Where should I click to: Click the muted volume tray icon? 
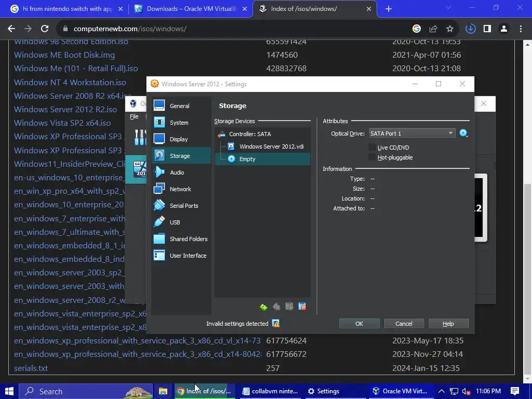click(x=466, y=391)
